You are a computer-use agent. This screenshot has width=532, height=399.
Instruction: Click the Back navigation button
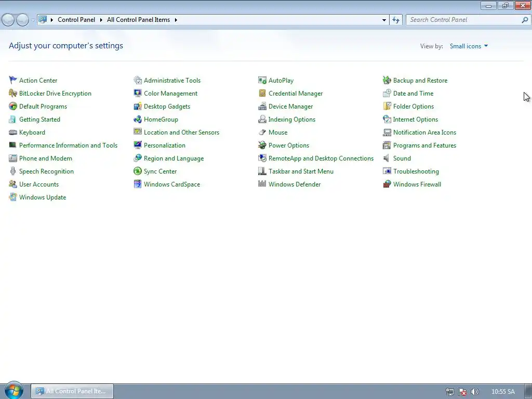coord(8,20)
